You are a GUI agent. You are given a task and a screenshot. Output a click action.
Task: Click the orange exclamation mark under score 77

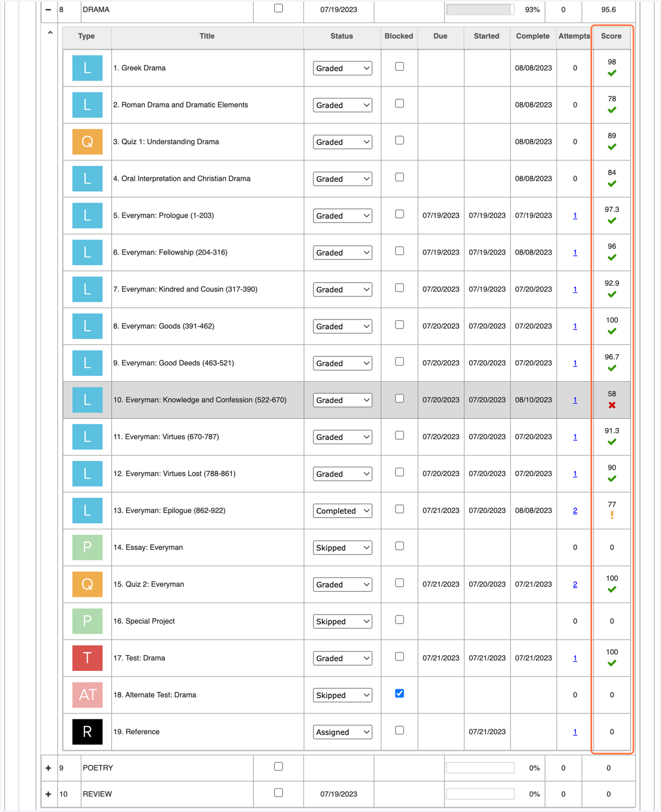coord(612,516)
